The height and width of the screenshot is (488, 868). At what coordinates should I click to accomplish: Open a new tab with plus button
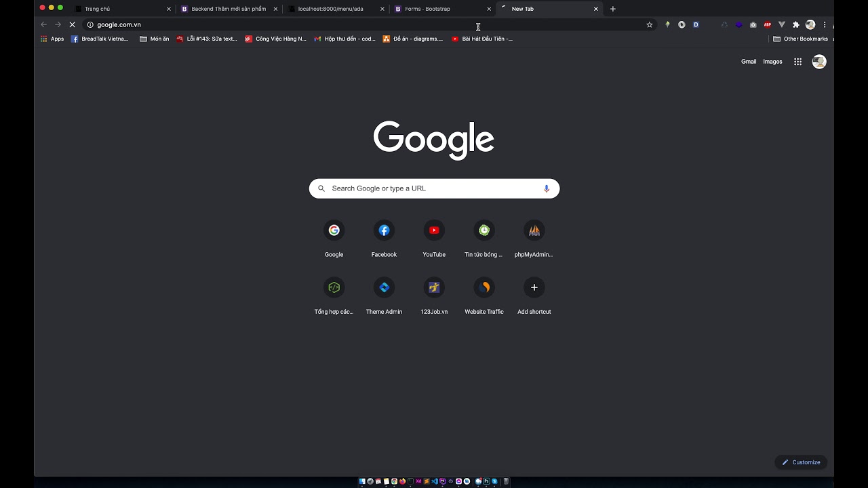click(x=613, y=9)
